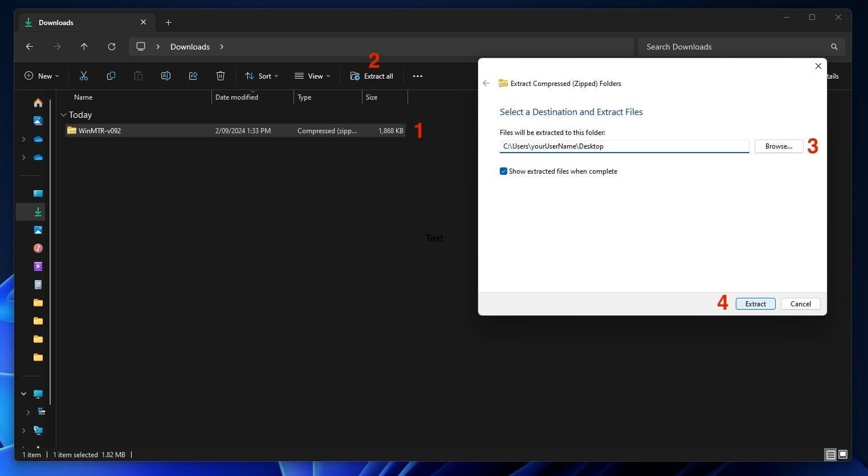Click the Cut scissors icon
868x476 pixels.
click(x=84, y=76)
